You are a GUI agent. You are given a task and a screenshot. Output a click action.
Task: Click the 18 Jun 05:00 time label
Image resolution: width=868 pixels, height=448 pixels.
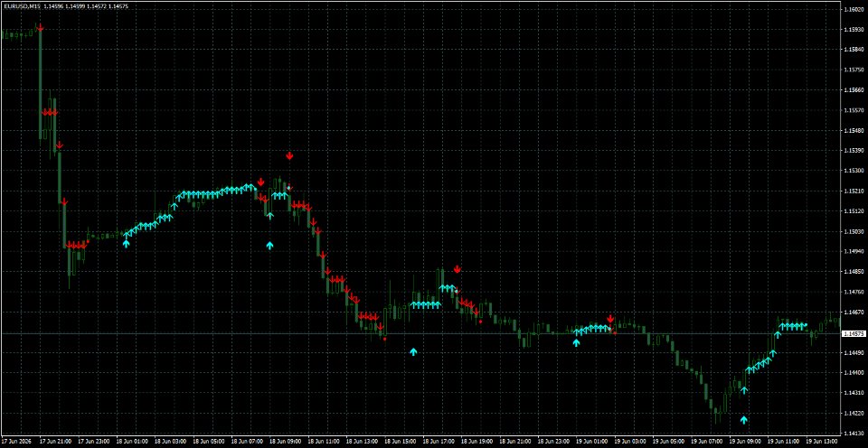pyautogui.click(x=209, y=442)
